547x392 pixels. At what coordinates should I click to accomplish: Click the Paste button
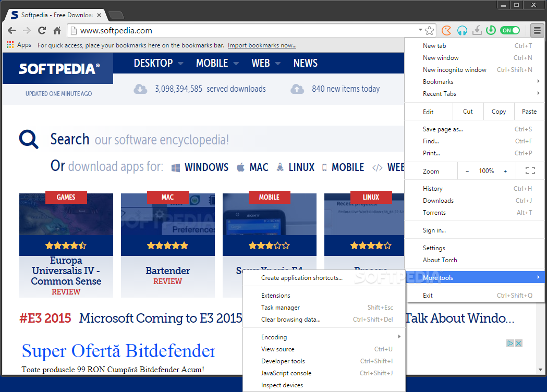point(529,111)
